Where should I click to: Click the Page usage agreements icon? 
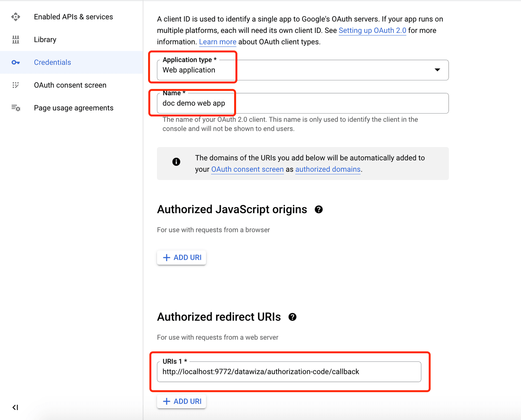[x=16, y=108]
